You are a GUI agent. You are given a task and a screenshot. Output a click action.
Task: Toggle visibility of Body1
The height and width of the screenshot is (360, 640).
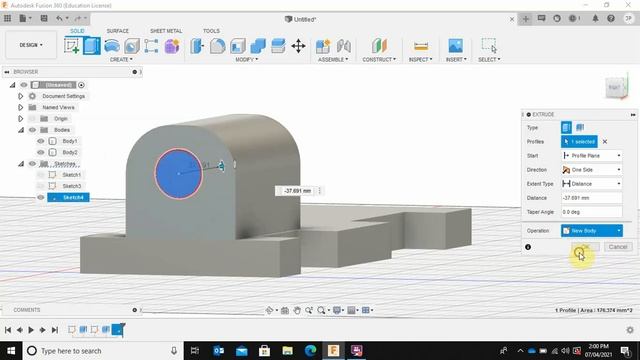(40, 141)
